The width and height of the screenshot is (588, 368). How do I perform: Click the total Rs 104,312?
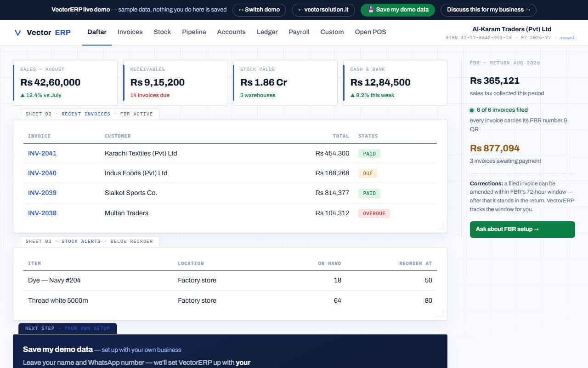coord(332,213)
